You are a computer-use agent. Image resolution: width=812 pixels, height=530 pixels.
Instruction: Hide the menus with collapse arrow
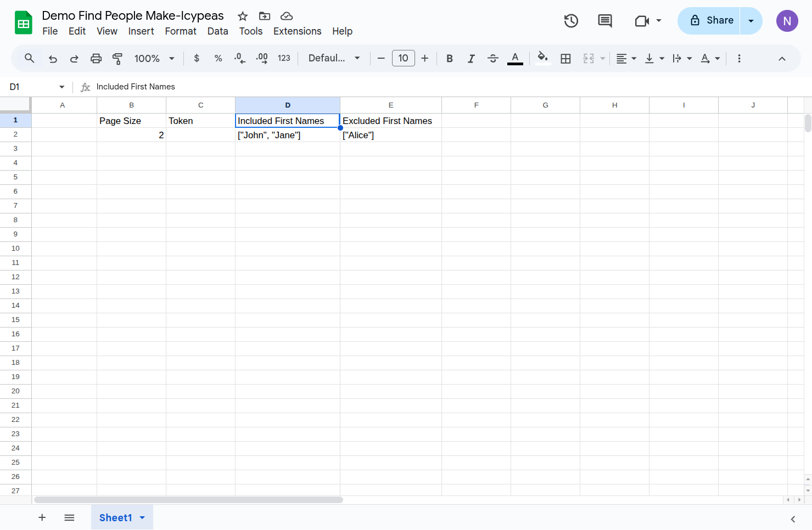[782, 58]
